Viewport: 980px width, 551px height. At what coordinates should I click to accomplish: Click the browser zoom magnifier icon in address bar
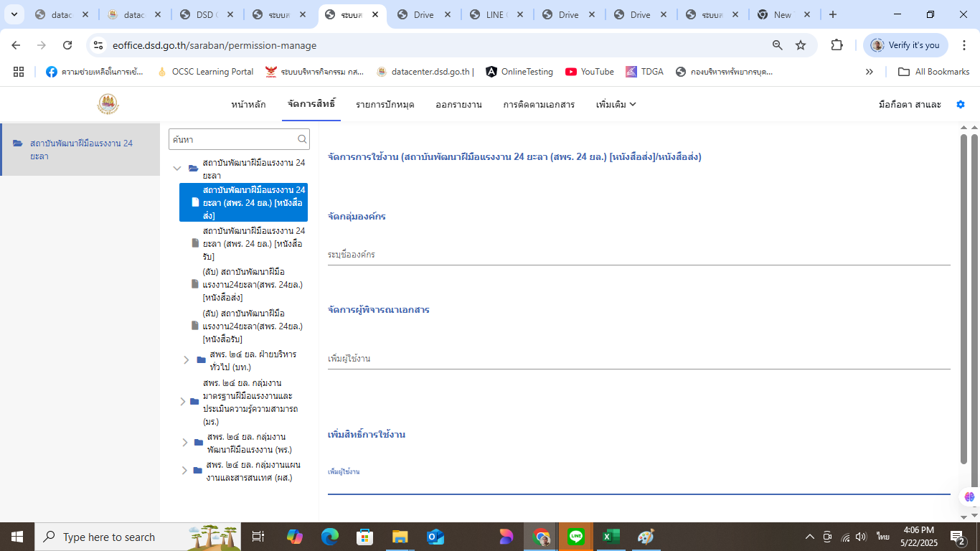(778, 45)
